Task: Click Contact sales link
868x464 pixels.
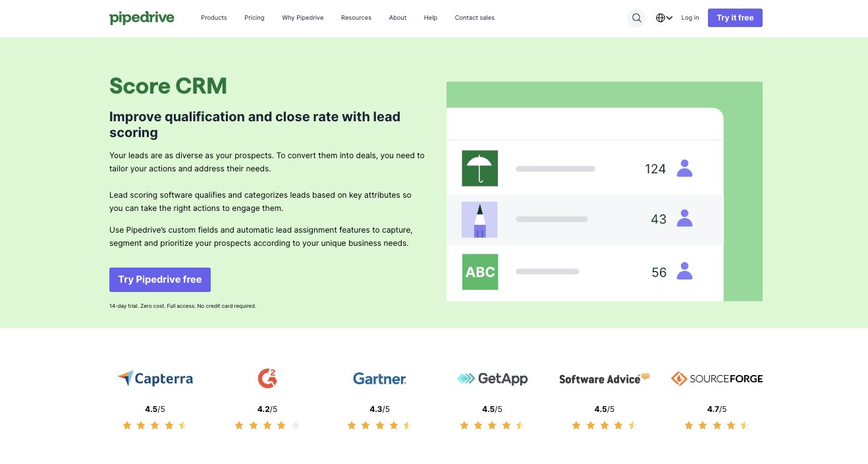Action: [475, 18]
